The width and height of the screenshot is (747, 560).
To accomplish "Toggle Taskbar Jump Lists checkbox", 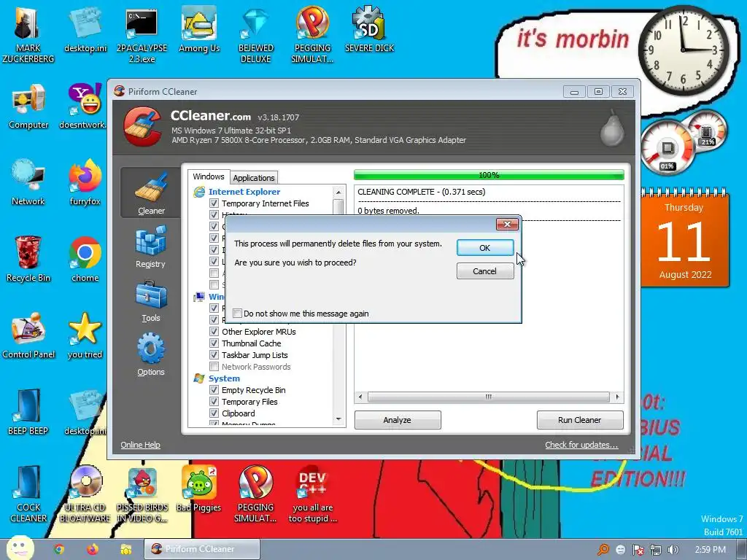I will point(214,355).
